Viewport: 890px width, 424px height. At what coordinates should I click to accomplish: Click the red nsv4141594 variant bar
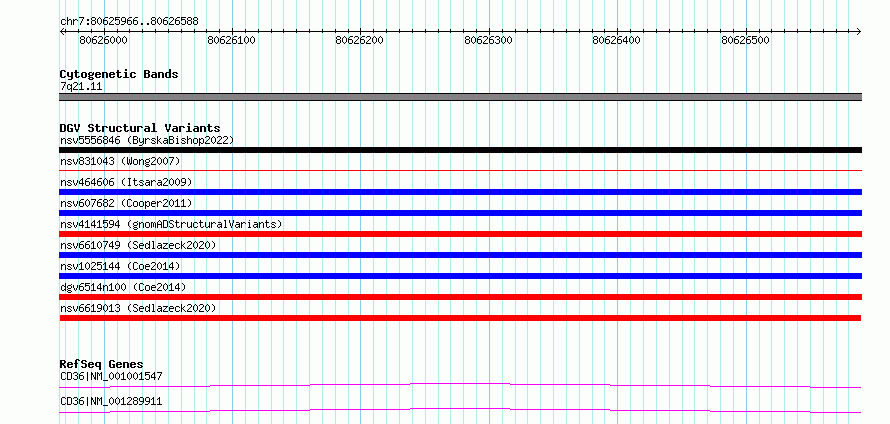click(460, 234)
